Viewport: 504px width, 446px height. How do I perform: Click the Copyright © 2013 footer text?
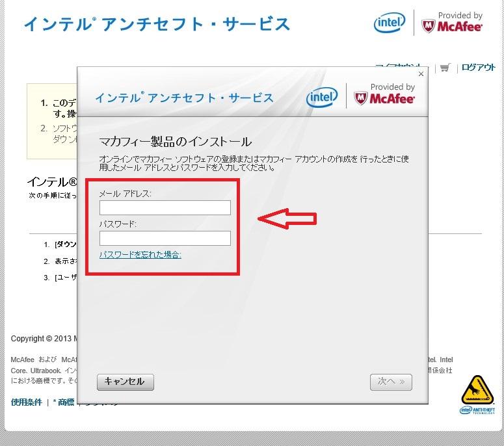tap(44, 339)
